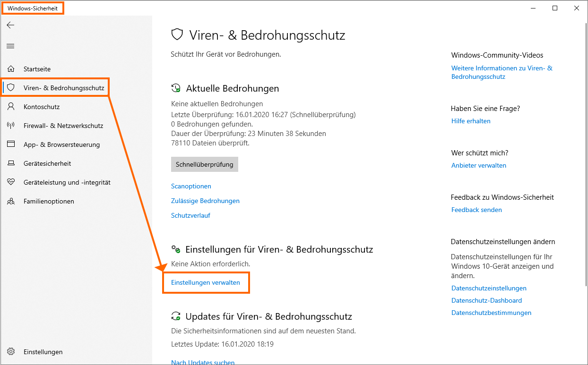This screenshot has height=365, width=588.
Task: Click the Firewall- & Netzwerkschutz antenna icon
Action: coord(11,126)
